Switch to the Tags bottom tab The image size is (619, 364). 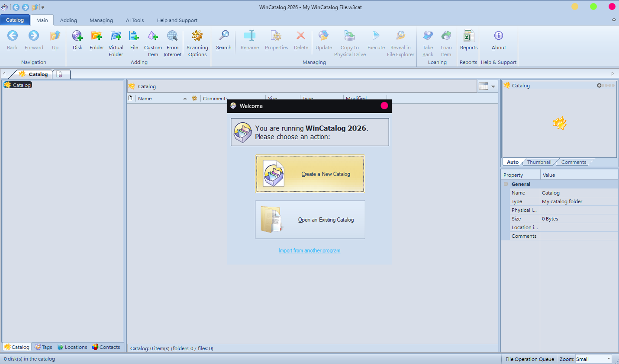(x=43, y=347)
